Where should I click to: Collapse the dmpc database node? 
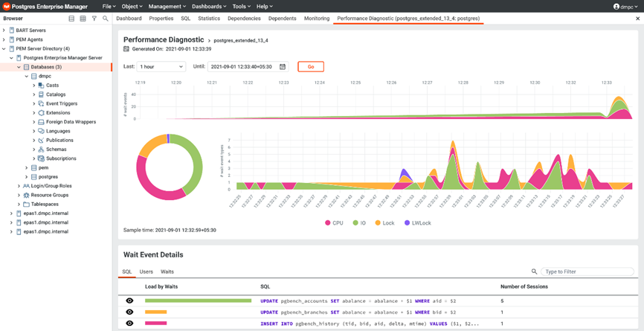27,77
